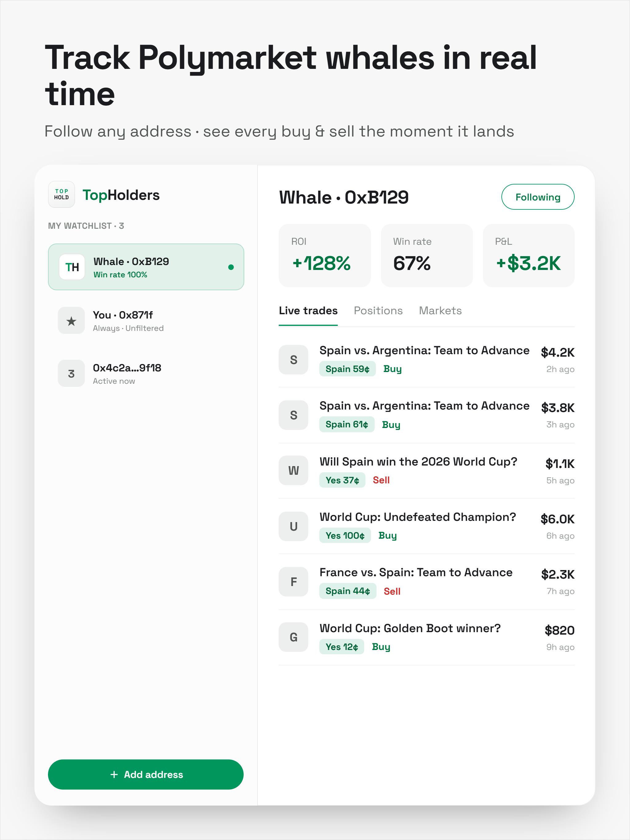Click the Spain 44¢ outcome badge

tap(348, 591)
